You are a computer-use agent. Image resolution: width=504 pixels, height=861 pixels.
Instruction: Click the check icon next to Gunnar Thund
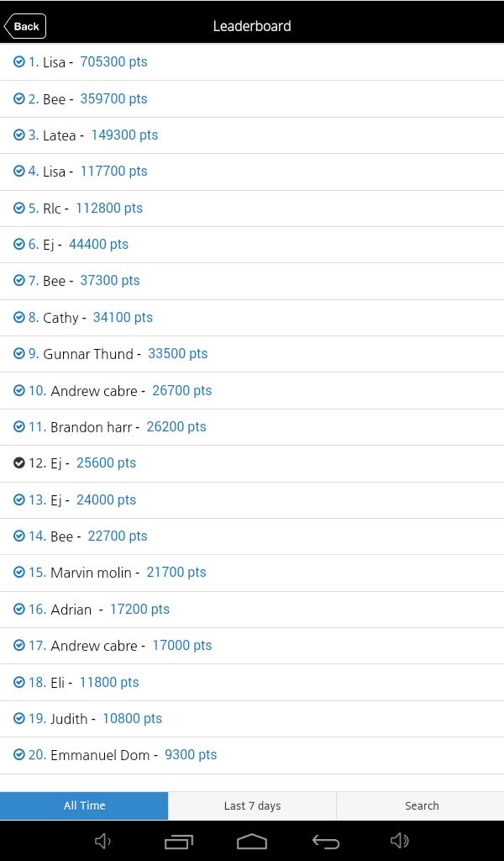(19, 354)
